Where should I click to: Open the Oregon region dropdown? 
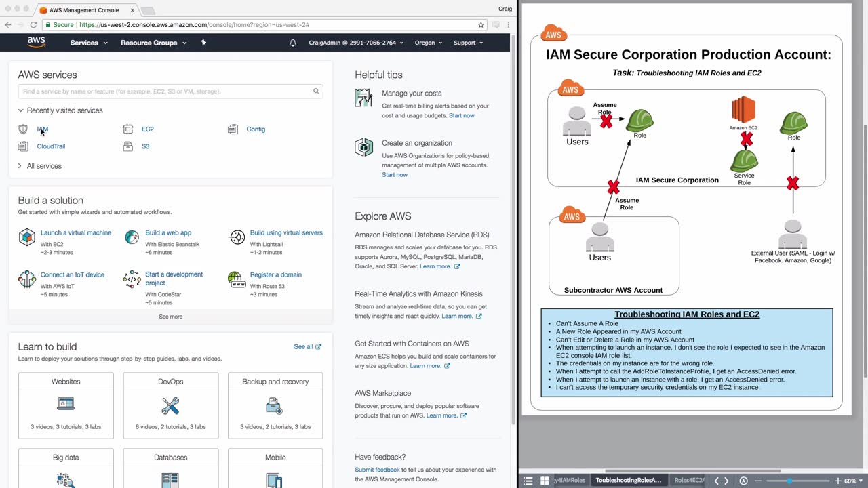tap(429, 43)
